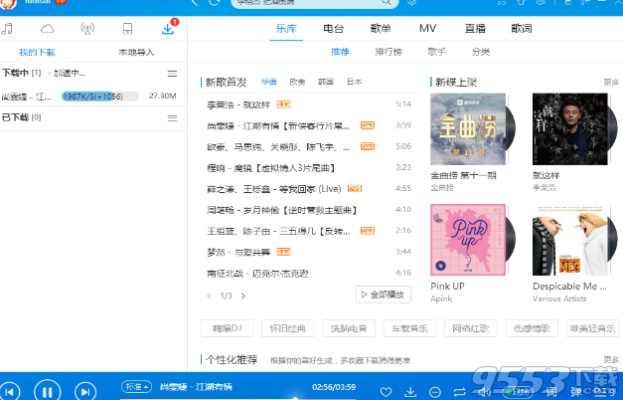Open the Pink UP album cover

pos(465,239)
